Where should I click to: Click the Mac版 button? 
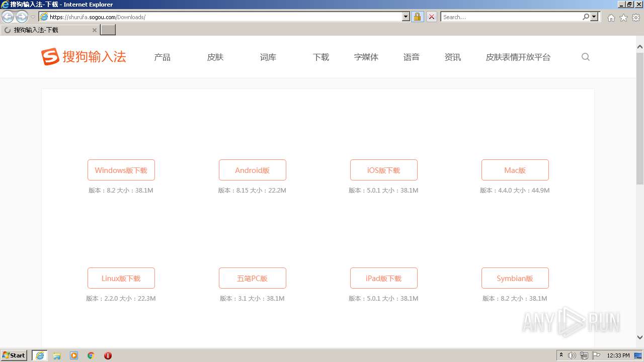515,170
